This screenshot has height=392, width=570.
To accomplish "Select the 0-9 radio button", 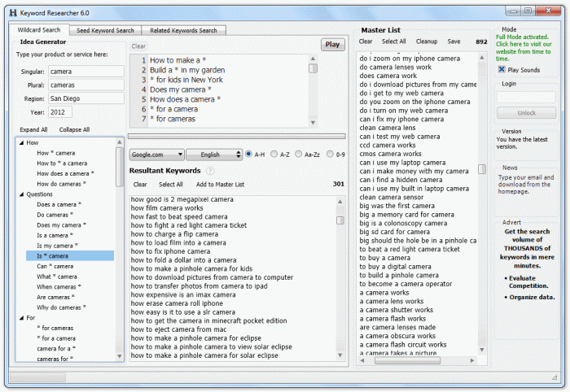I will click(330, 154).
